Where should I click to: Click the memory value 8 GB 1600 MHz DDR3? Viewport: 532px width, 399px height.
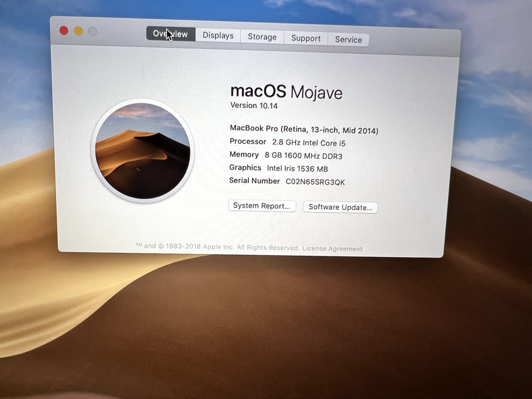[304, 156]
